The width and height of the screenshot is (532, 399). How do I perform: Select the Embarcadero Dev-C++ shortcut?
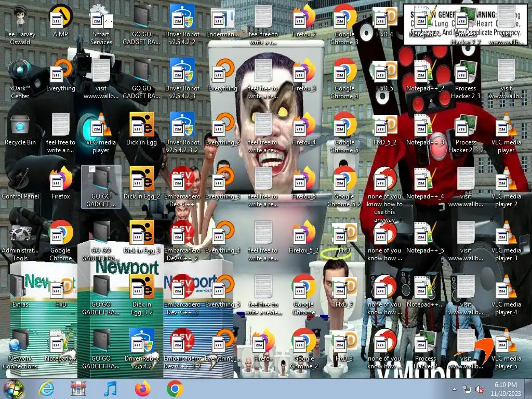[182, 187]
